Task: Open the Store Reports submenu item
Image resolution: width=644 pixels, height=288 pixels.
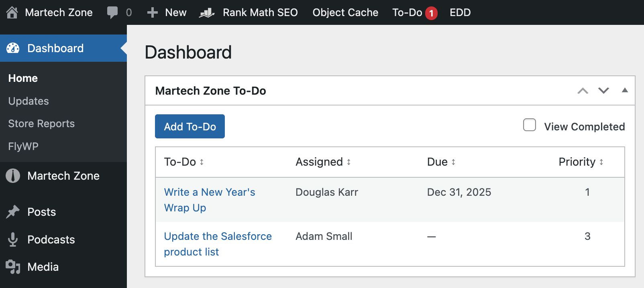Action: pyautogui.click(x=41, y=124)
